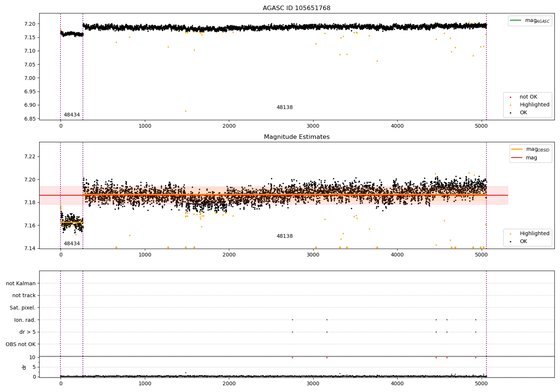The image size is (560, 392).
Task: Click y-tick 7.18 on Magnitude Estimates plot
Action: click(x=30, y=202)
